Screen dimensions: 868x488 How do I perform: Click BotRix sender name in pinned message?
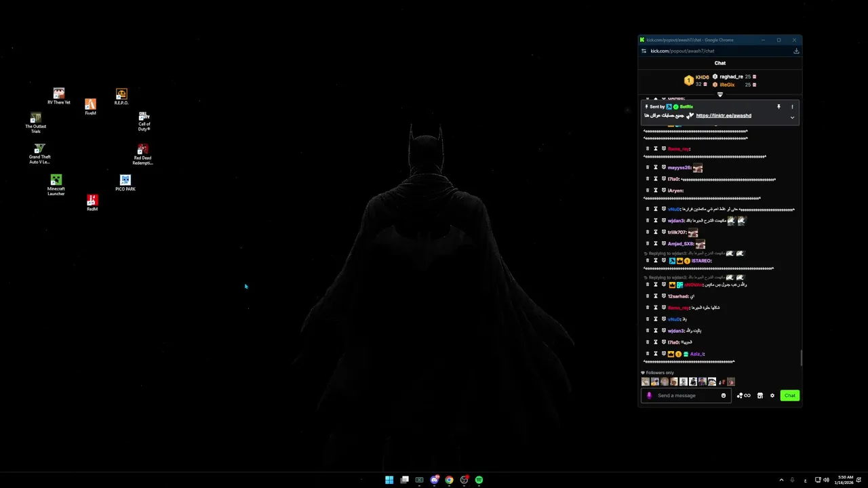coord(686,106)
